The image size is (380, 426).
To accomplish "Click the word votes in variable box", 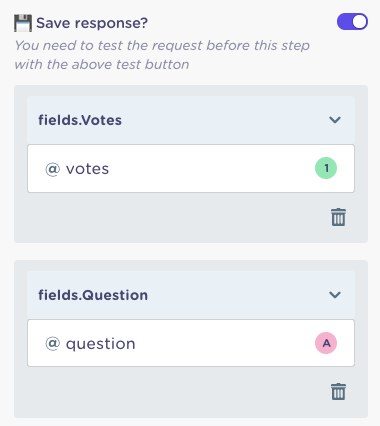I will click(87, 169).
